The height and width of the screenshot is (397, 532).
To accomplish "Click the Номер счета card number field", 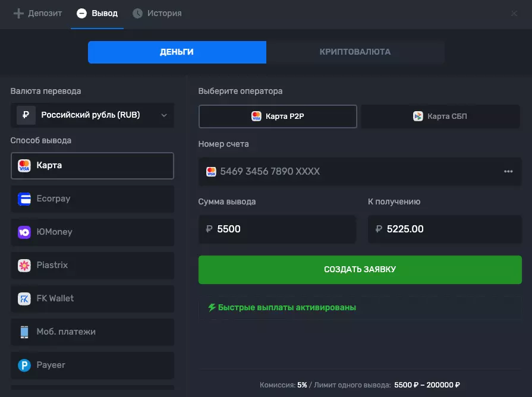I will 351,172.
